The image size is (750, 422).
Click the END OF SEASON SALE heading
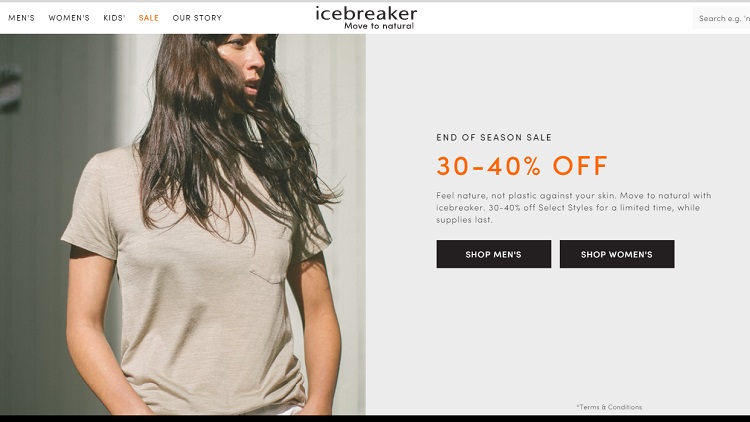point(494,137)
